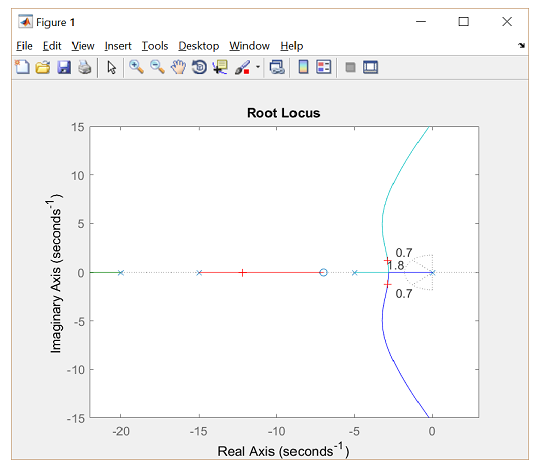Open the Tools menu
Viewport: 540px width, 469px height.
pos(155,46)
